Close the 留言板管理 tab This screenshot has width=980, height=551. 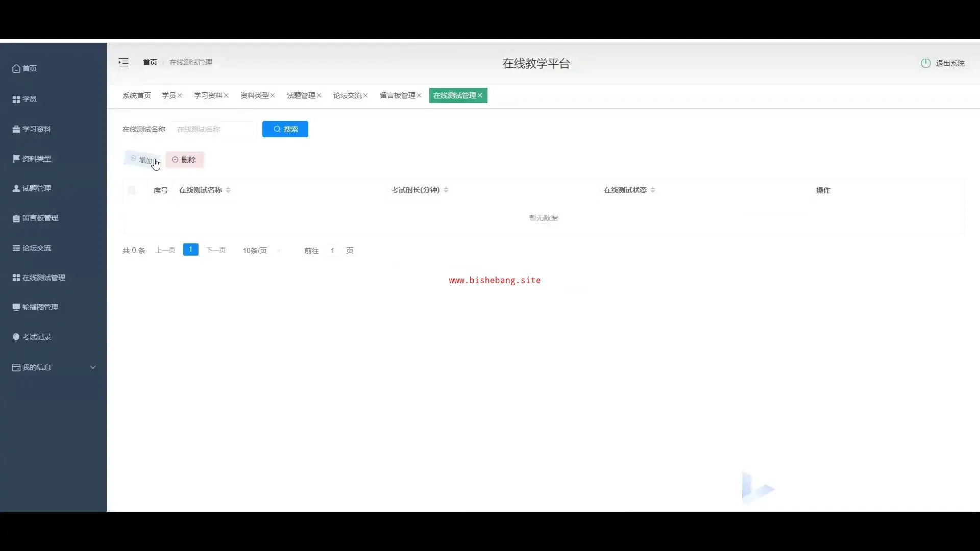tap(419, 95)
